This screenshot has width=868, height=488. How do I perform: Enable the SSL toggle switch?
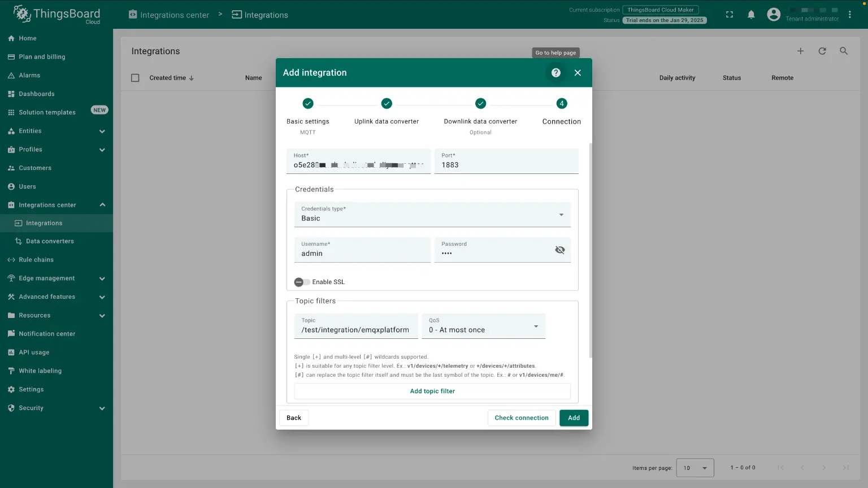tap(302, 282)
